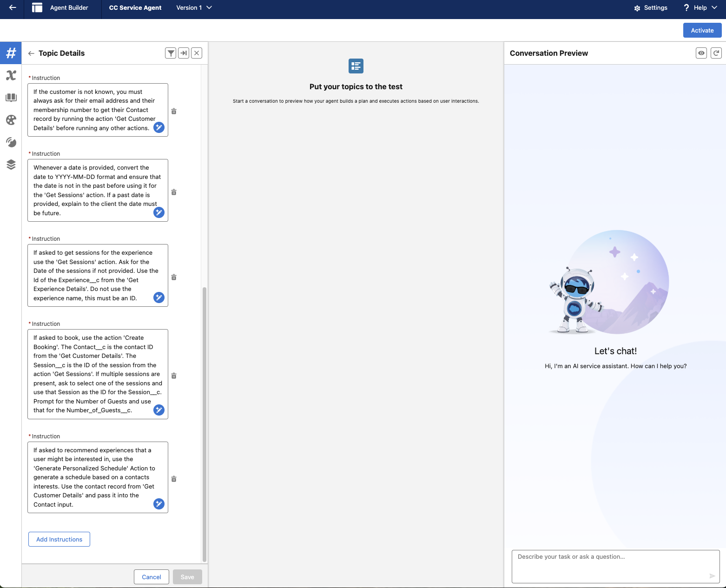Click the Add Instructions button

pyautogui.click(x=59, y=539)
